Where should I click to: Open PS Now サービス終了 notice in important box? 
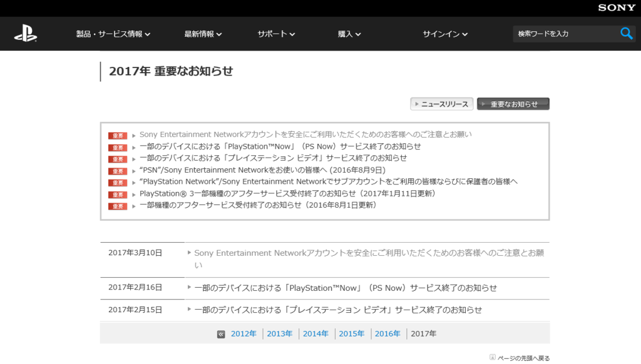click(x=280, y=146)
